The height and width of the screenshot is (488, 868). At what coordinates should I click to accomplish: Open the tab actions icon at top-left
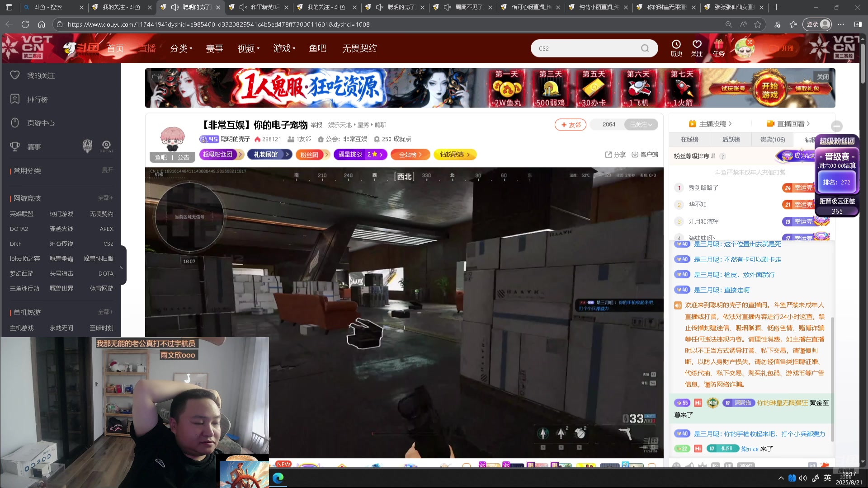point(9,7)
